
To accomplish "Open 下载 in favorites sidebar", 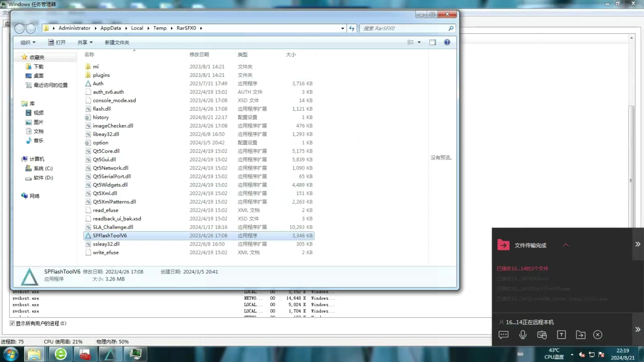I will (35, 66).
